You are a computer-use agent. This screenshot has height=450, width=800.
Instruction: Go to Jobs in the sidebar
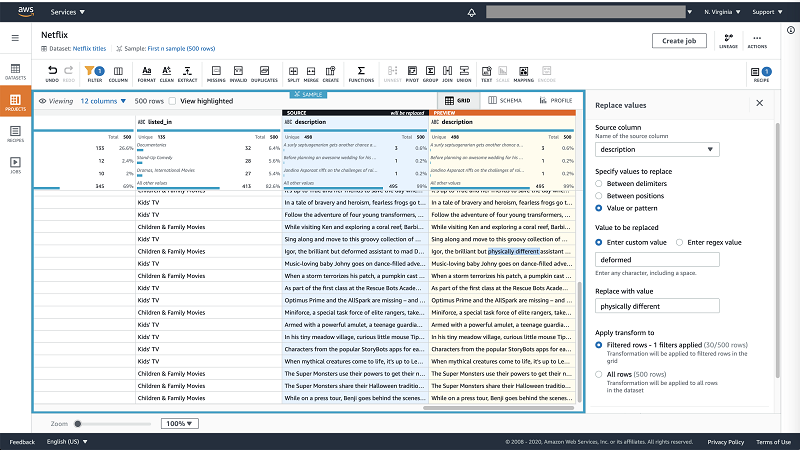(15, 165)
